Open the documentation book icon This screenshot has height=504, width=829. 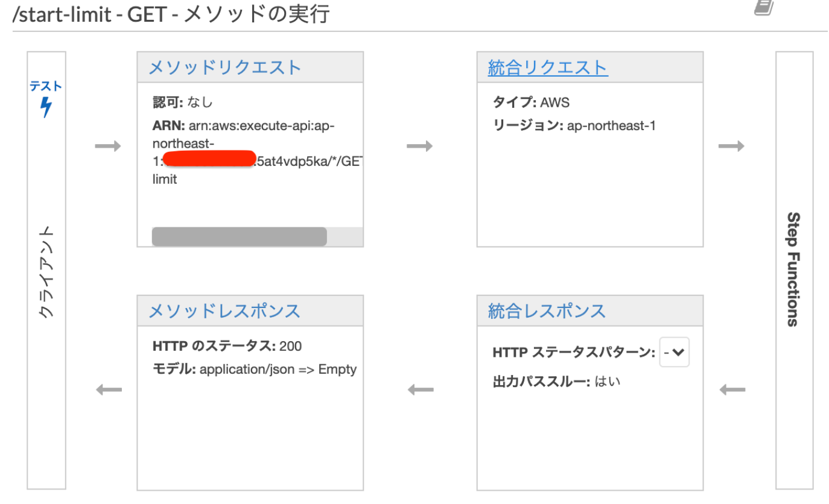764,7
